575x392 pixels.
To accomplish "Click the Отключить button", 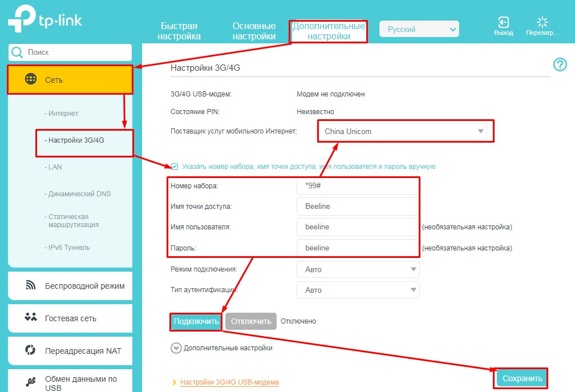I will coord(251,321).
